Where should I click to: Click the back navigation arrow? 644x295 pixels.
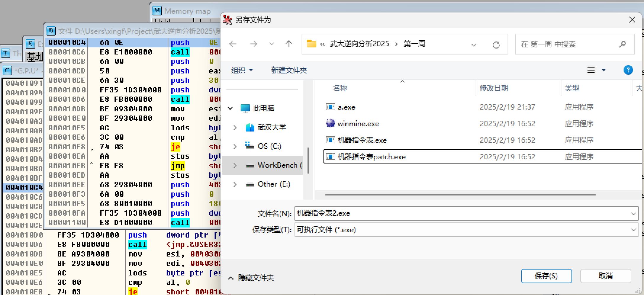pos(233,44)
